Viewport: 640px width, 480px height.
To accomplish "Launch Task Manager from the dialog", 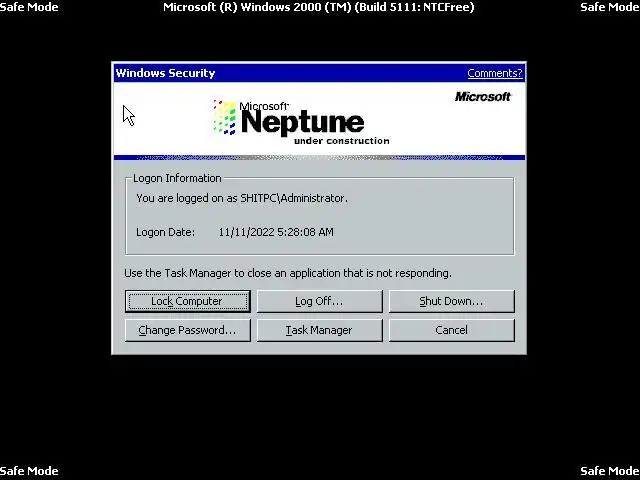I will pos(320,330).
